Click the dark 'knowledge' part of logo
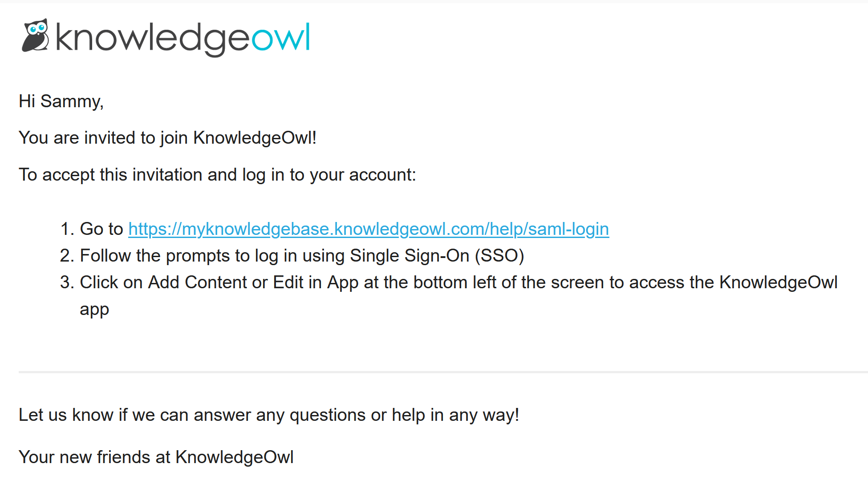Screen dimensions: 868x500 [153, 39]
